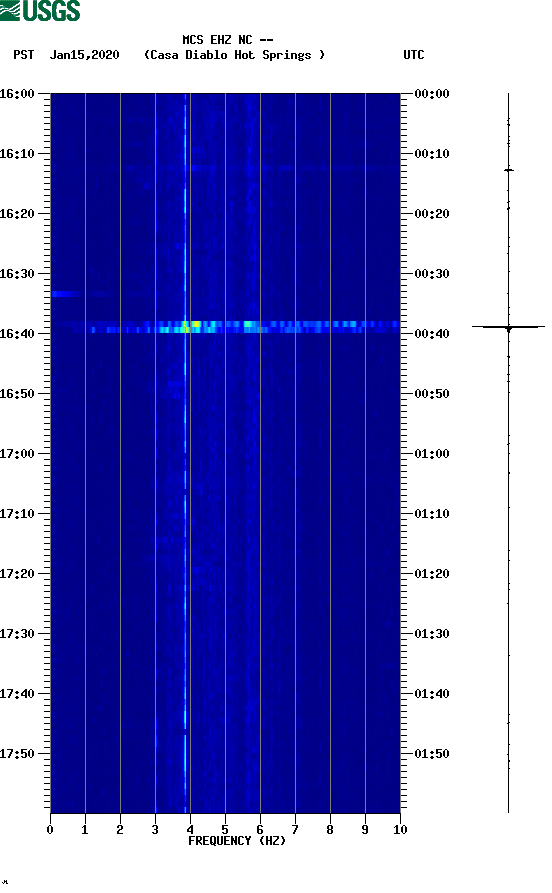Click the 16:50 PST time label
This screenshot has width=552, height=893.
click(17, 394)
